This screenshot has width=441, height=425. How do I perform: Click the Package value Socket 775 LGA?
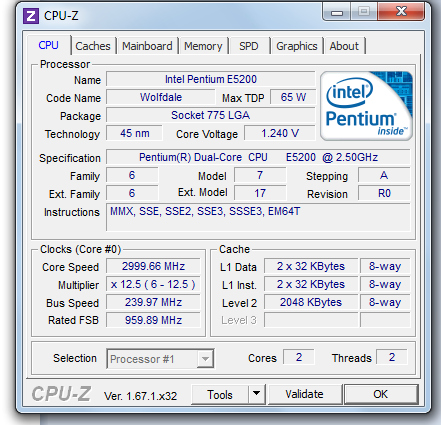tap(211, 115)
